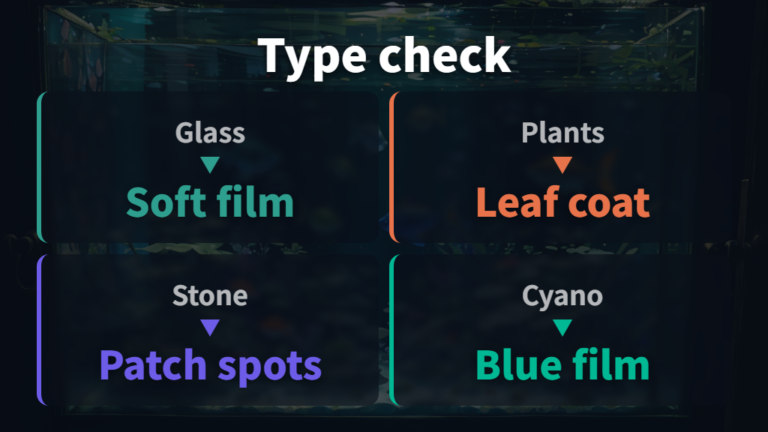
Task: Click the word spots in Patch spots
Action: click(x=270, y=367)
